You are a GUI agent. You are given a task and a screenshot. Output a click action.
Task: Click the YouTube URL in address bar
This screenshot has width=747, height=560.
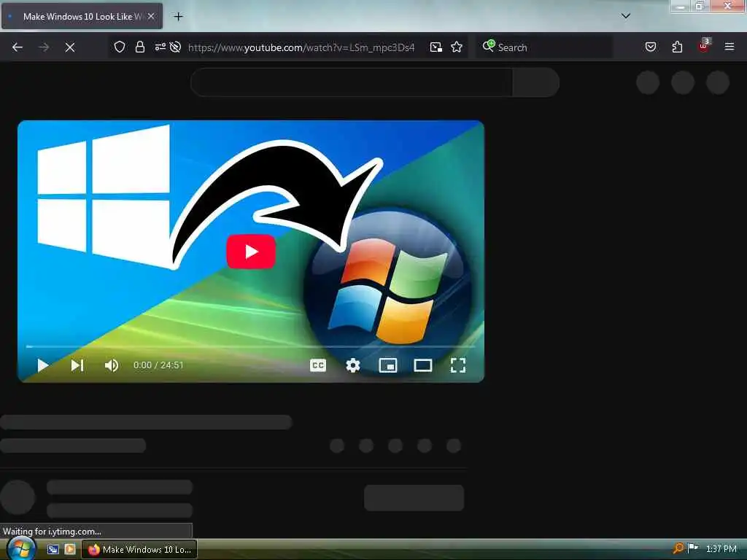click(301, 47)
